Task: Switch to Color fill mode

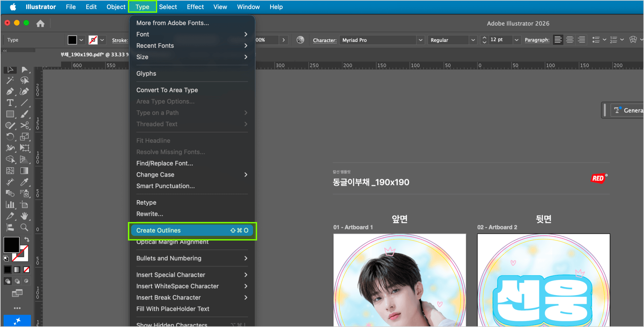Action: pos(8,270)
